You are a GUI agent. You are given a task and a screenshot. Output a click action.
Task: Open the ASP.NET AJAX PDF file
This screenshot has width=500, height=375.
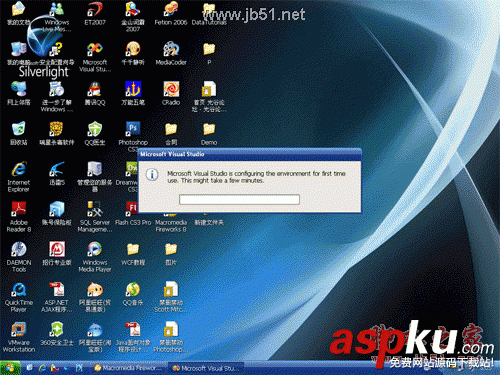click(x=57, y=289)
